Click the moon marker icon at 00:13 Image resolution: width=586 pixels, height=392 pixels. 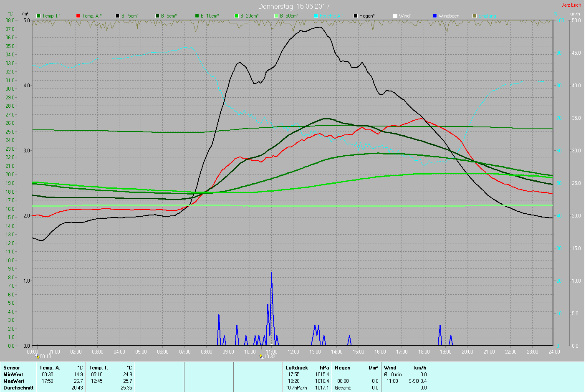pyautogui.click(x=38, y=356)
